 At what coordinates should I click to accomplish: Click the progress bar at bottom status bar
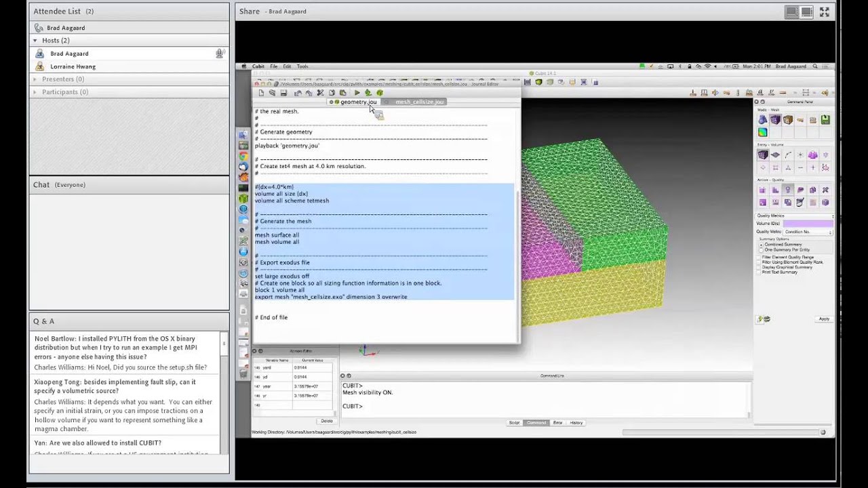724,432
